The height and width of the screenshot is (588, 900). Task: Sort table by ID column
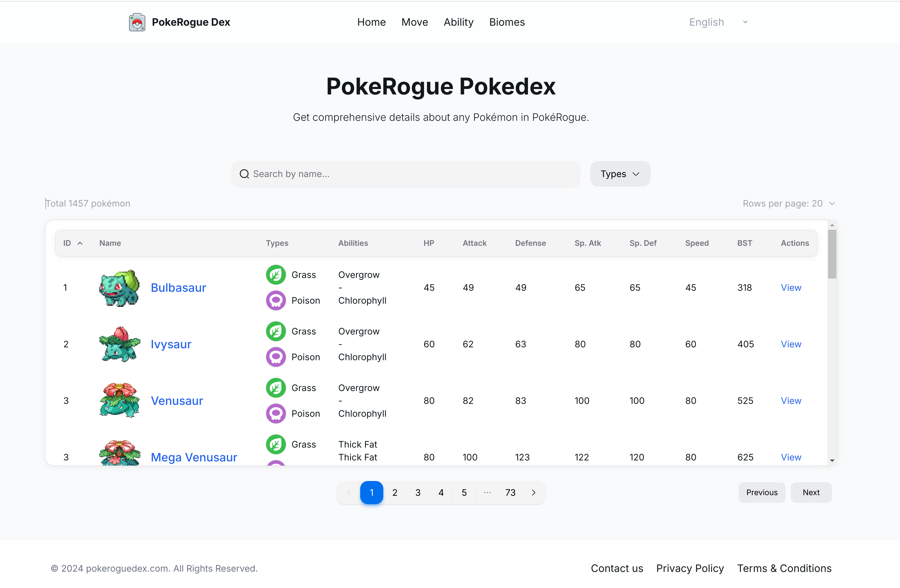coord(73,243)
